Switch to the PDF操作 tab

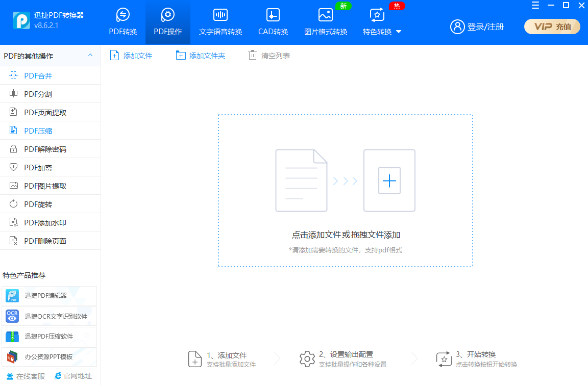167,22
